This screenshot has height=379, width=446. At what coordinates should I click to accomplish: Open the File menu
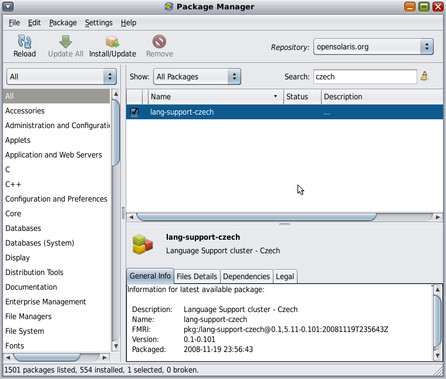tap(14, 23)
